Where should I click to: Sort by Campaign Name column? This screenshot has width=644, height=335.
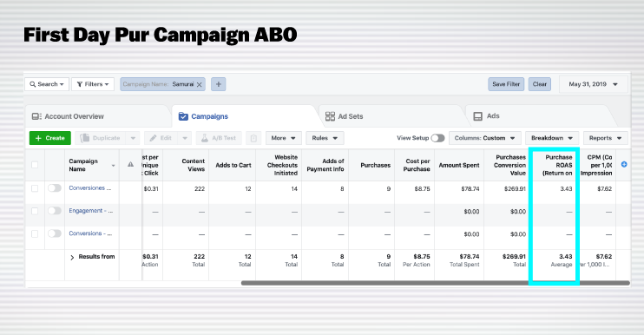(92, 165)
